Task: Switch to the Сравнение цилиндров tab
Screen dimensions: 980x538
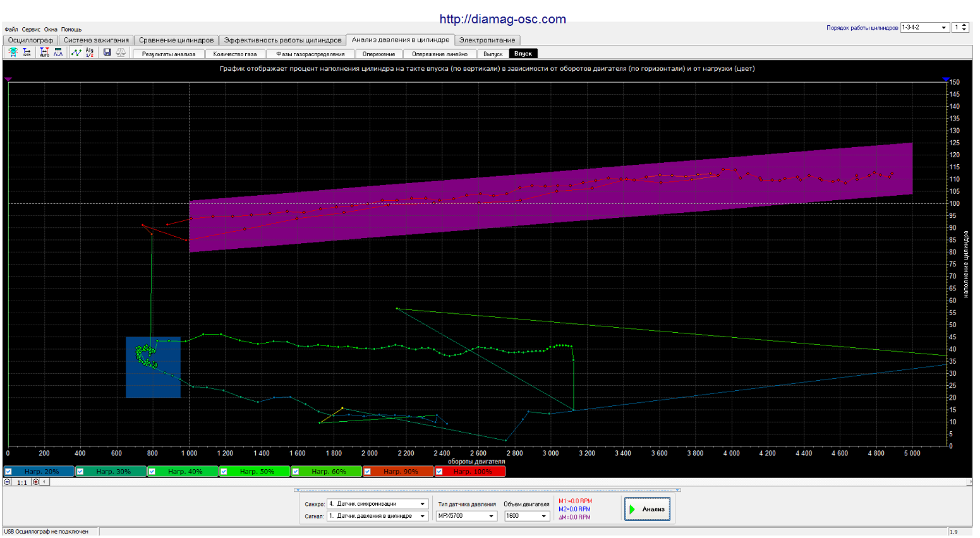Action: pyautogui.click(x=176, y=40)
